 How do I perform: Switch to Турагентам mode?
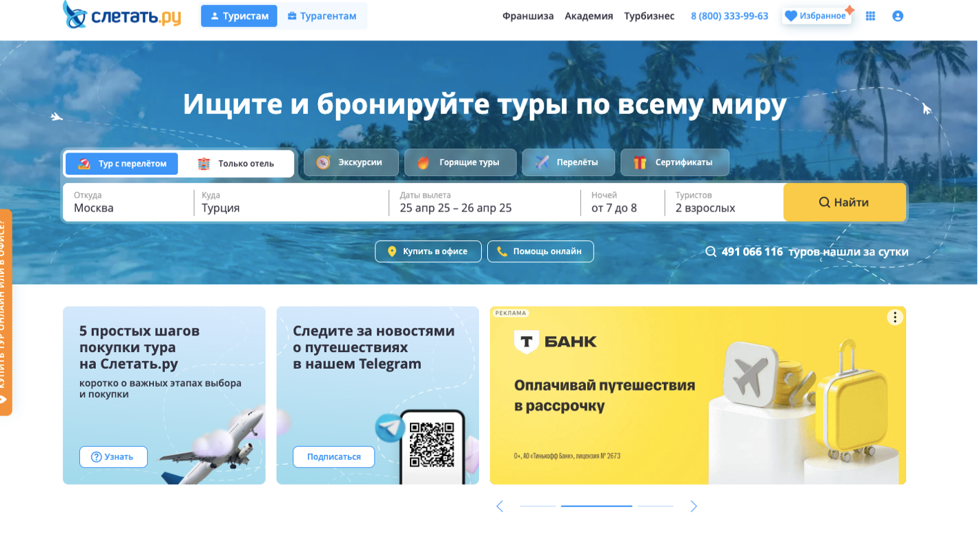322,16
